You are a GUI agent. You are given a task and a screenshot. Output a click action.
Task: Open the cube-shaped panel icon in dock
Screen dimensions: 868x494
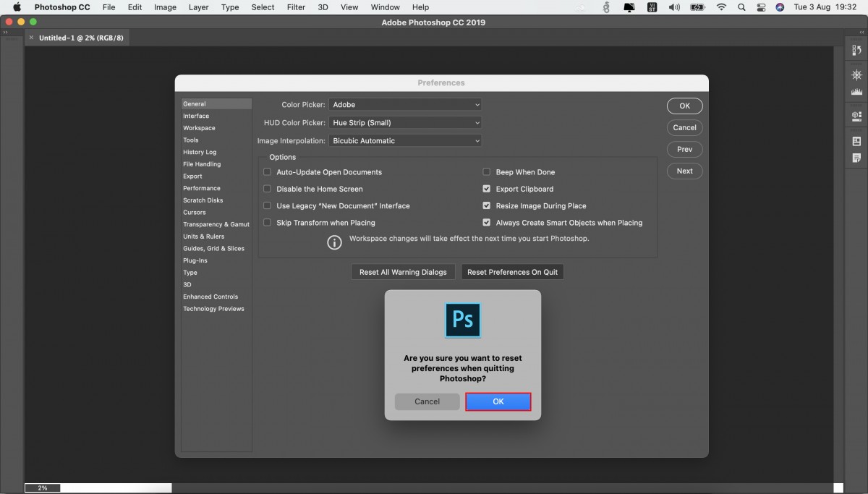856,116
